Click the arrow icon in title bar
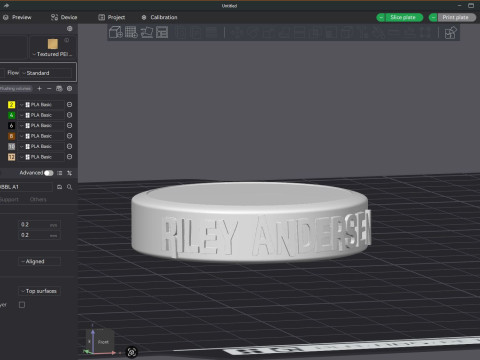 [6, 5]
